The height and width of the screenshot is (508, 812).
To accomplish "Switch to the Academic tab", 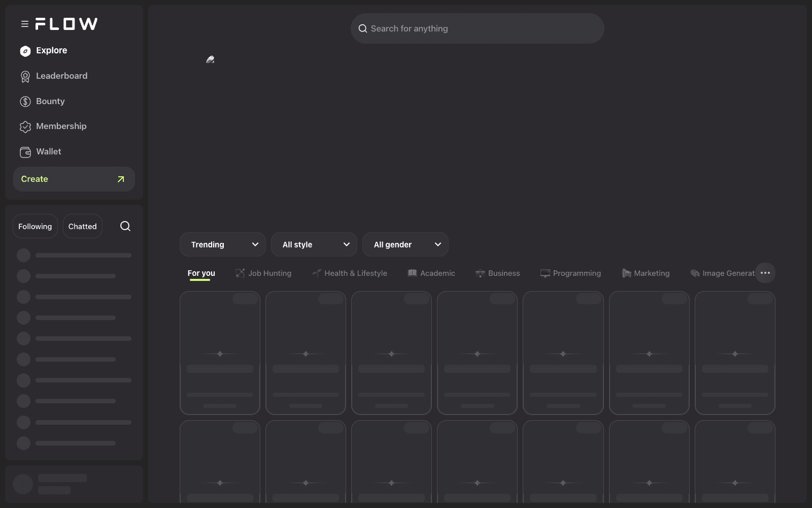I will click(431, 273).
